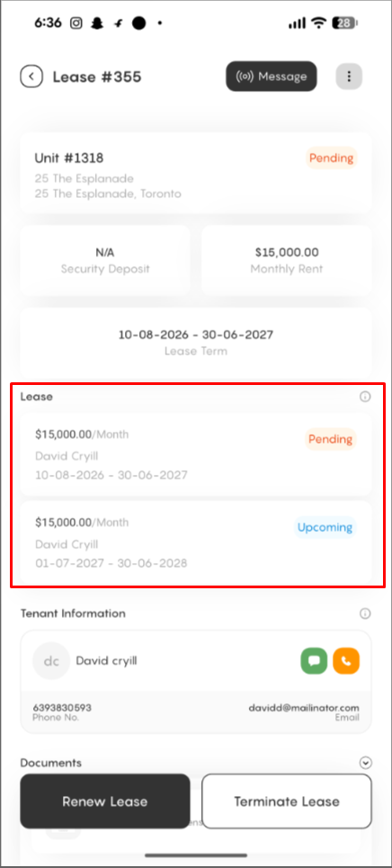The width and height of the screenshot is (392, 868).
Task: Click the Message button
Action: click(x=272, y=76)
